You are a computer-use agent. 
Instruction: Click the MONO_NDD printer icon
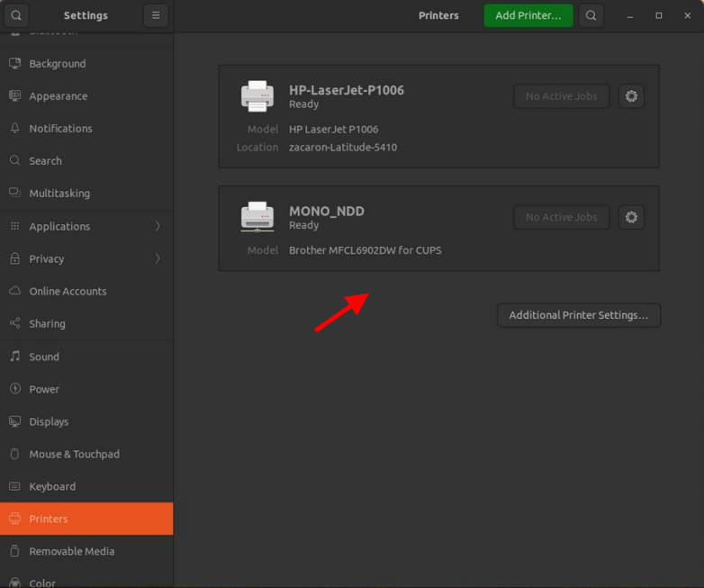257,217
